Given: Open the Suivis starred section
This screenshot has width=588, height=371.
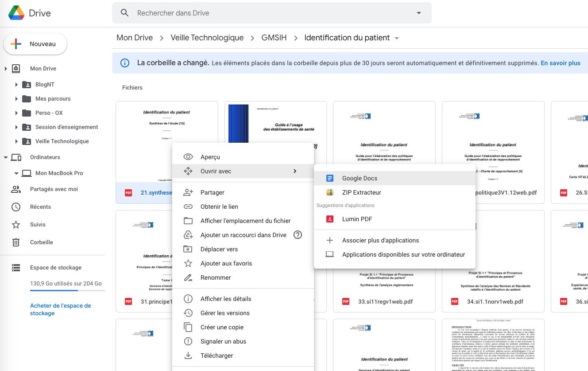Looking at the screenshot, I should pyautogui.click(x=39, y=224).
